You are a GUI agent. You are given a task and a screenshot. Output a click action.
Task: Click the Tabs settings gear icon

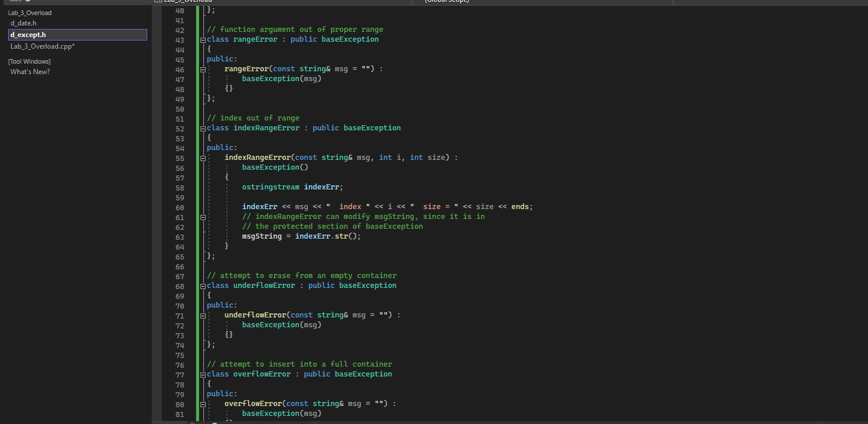coord(27,2)
